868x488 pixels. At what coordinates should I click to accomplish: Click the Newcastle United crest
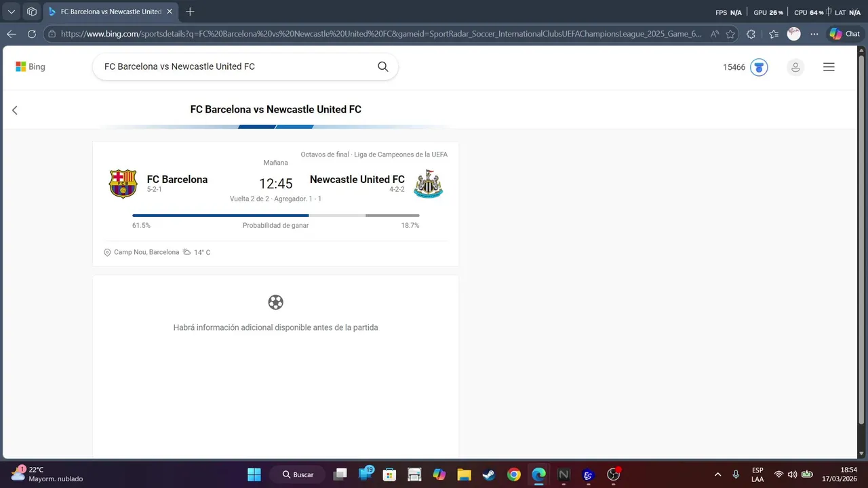pos(429,184)
